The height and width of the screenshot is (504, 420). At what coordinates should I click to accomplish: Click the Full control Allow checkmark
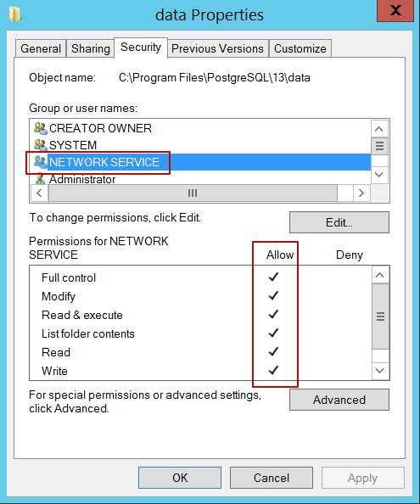point(273,277)
